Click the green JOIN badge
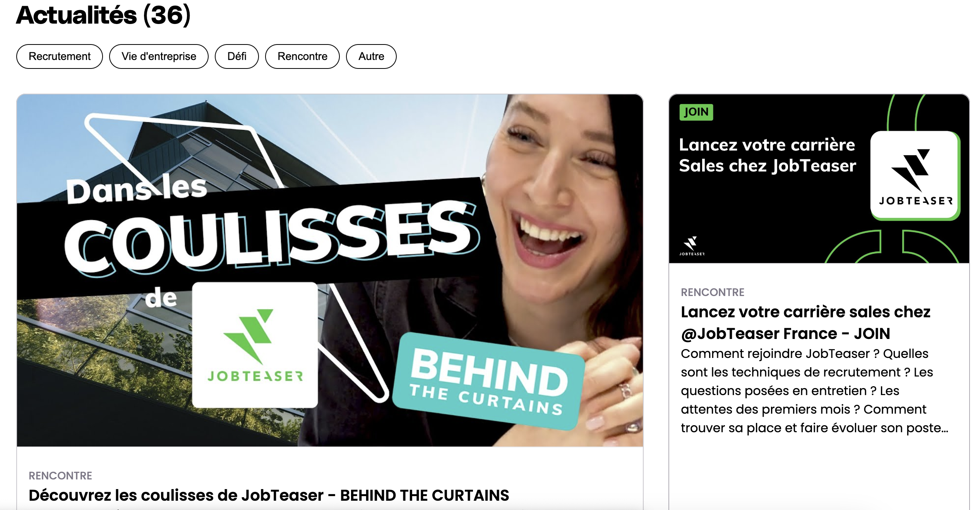The image size is (980, 510). [696, 112]
